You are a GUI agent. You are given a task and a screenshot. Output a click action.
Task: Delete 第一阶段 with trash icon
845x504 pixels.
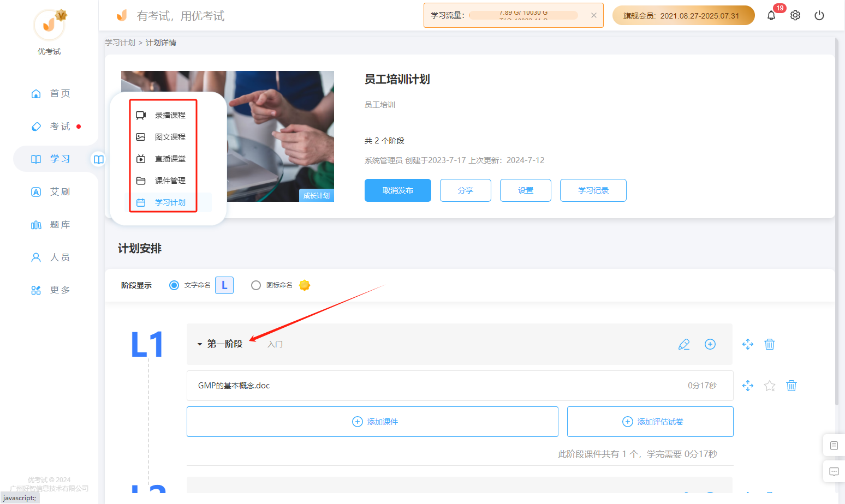point(770,344)
